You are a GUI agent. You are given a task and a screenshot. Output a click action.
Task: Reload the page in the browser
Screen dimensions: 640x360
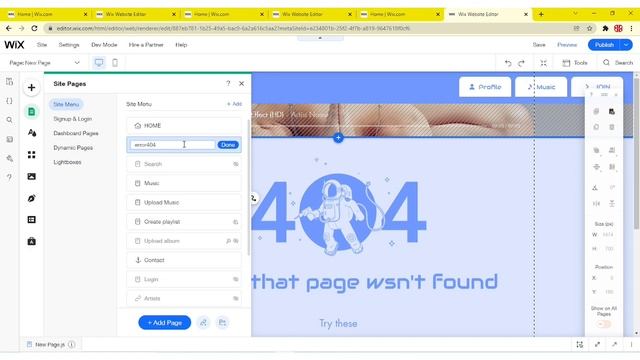[x=34, y=28]
